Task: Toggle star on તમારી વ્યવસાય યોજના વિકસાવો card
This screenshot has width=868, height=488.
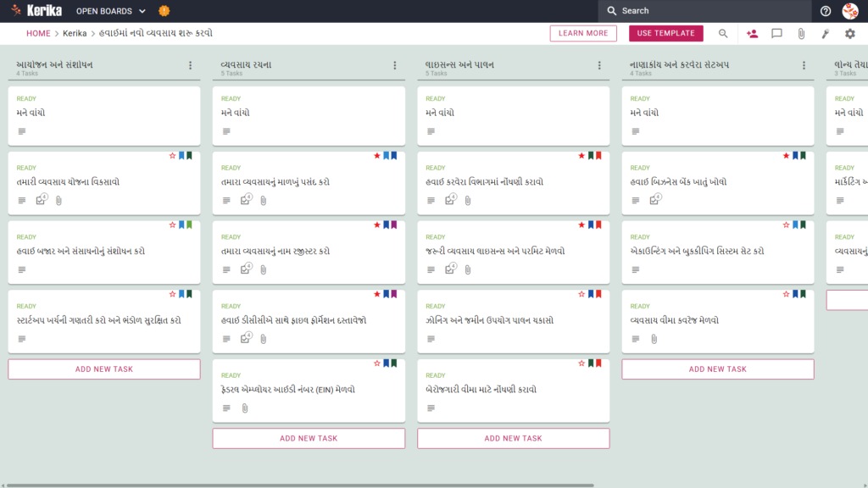Action: click(x=172, y=156)
